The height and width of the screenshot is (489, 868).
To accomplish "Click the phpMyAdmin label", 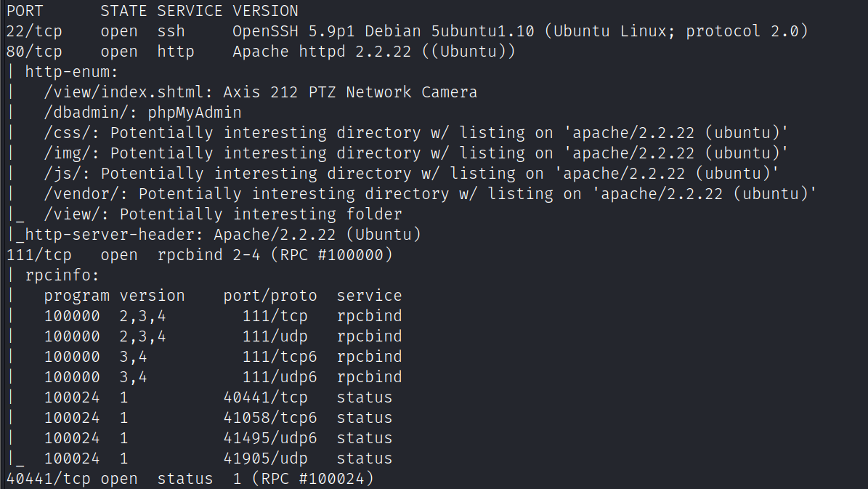I will click(x=195, y=113).
